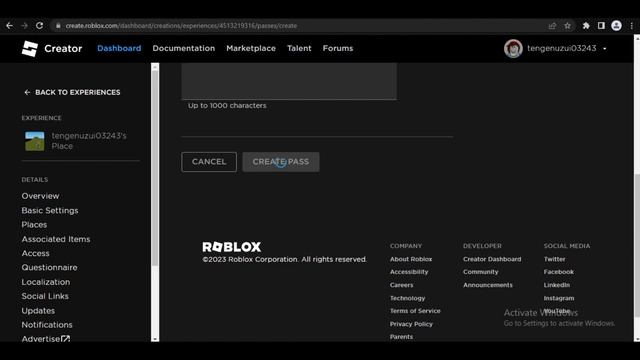Open Chrome three-dot menu
640x360 pixels.
click(631, 26)
